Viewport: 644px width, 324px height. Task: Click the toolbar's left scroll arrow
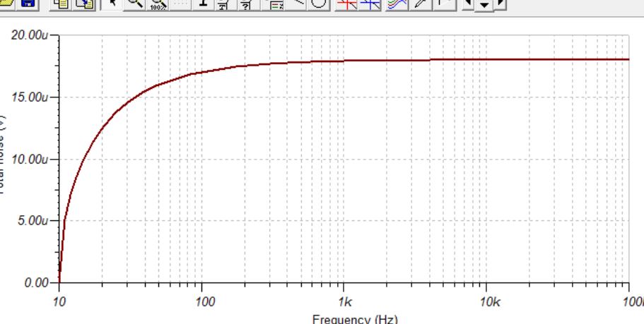coord(467,4)
